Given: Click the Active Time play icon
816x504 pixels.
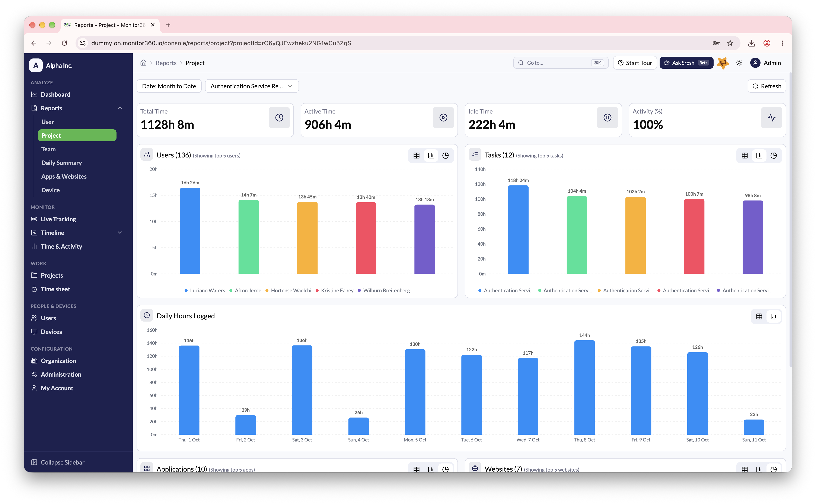Looking at the screenshot, I should pos(443,117).
